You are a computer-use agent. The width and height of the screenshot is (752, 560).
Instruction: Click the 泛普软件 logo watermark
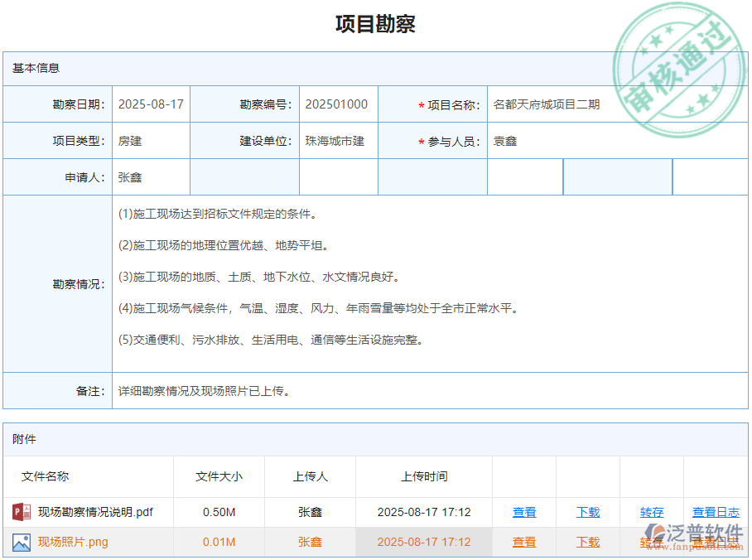pos(692,534)
